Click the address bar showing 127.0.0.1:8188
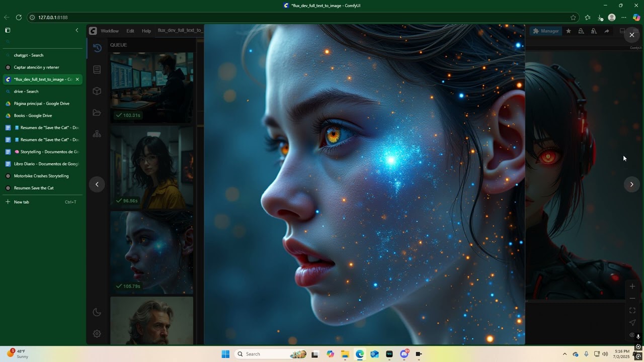Screen dimensions: 644x362 pos(302,18)
